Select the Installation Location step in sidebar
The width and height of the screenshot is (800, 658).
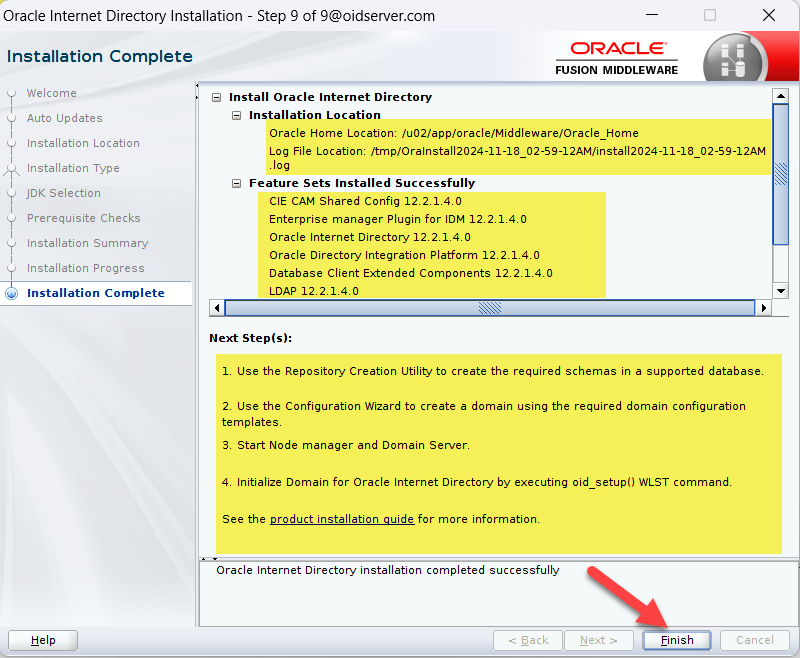[83, 143]
